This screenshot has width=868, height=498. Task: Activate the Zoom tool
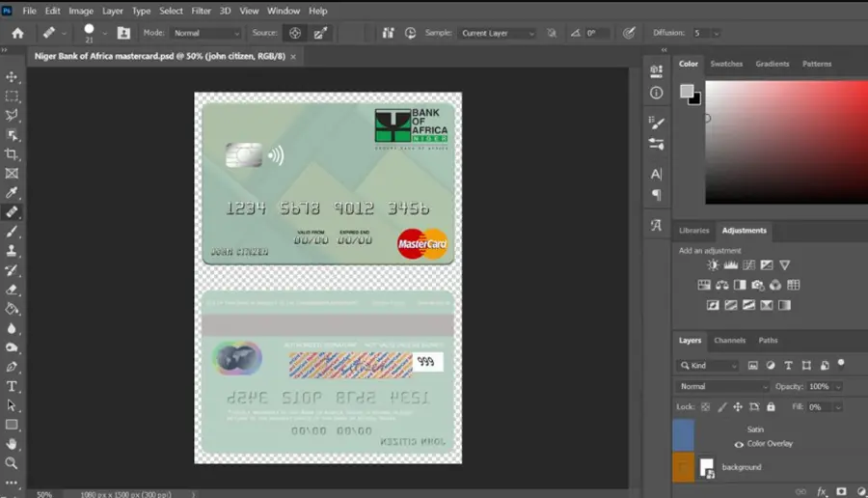tap(12, 463)
